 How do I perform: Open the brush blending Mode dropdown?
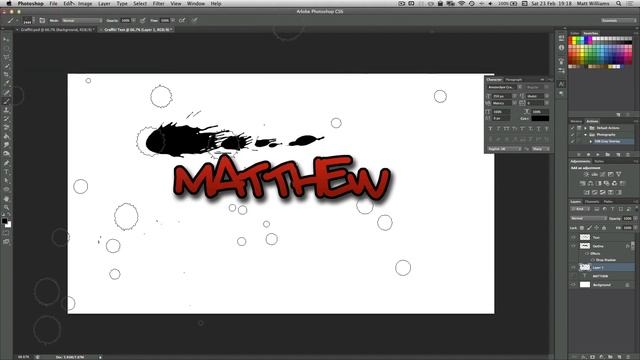pos(81,20)
